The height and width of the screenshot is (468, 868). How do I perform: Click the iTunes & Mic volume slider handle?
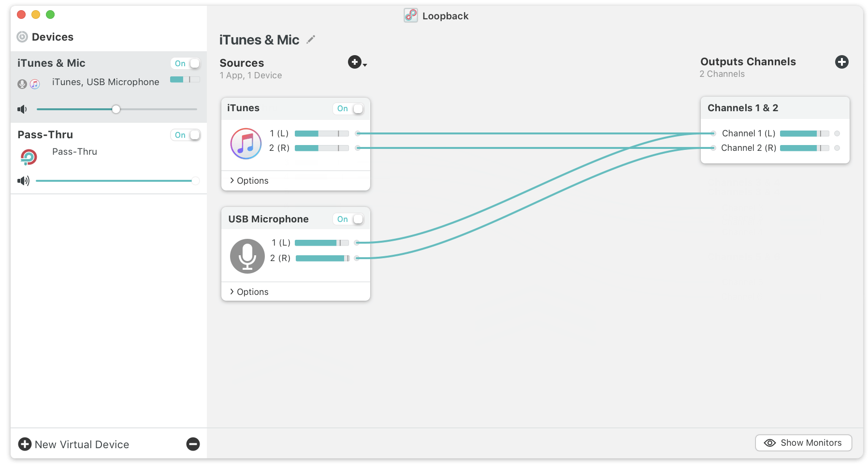[x=116, y=109]
